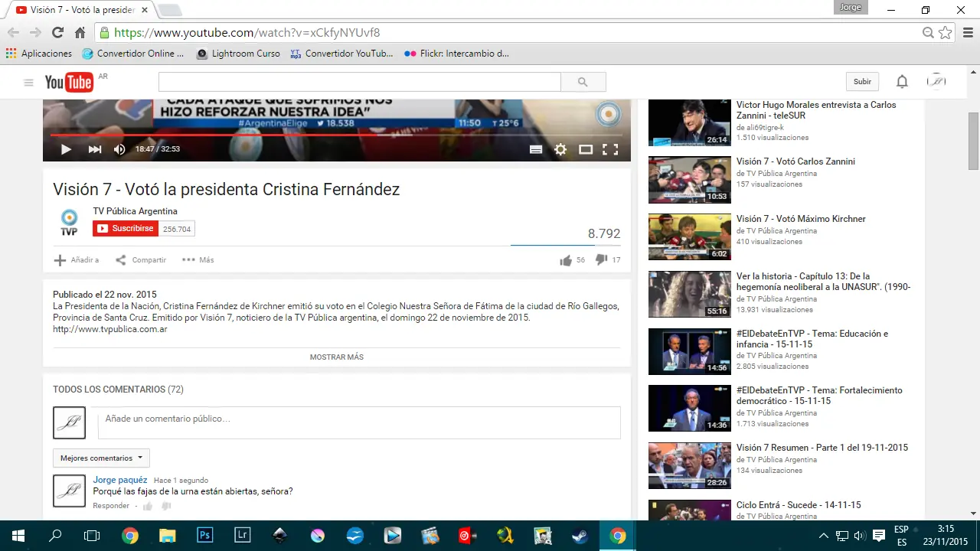
Task: Open TV Pública Argentina channel link
Action: point(136,211)
